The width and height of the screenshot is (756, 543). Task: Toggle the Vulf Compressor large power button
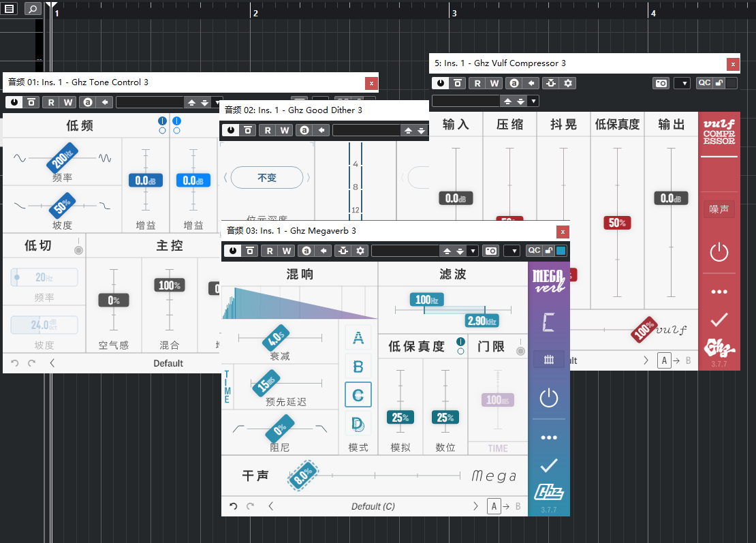(x=719, y=253)
